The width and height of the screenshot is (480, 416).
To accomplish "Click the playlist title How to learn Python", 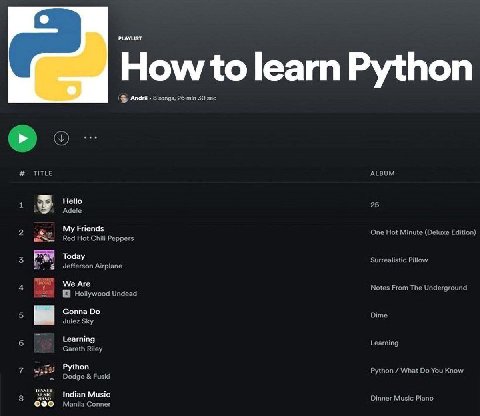I will [296, 68].
